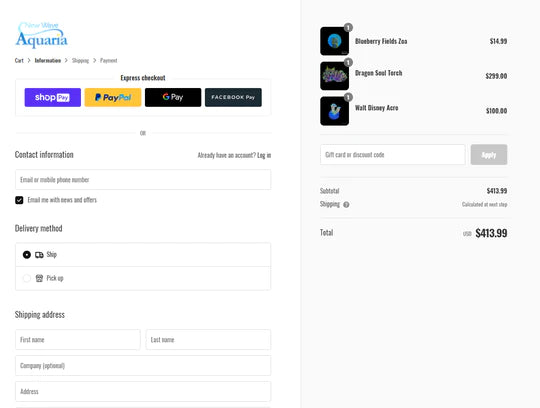Focus the Company (optional) field

[143, 365]
